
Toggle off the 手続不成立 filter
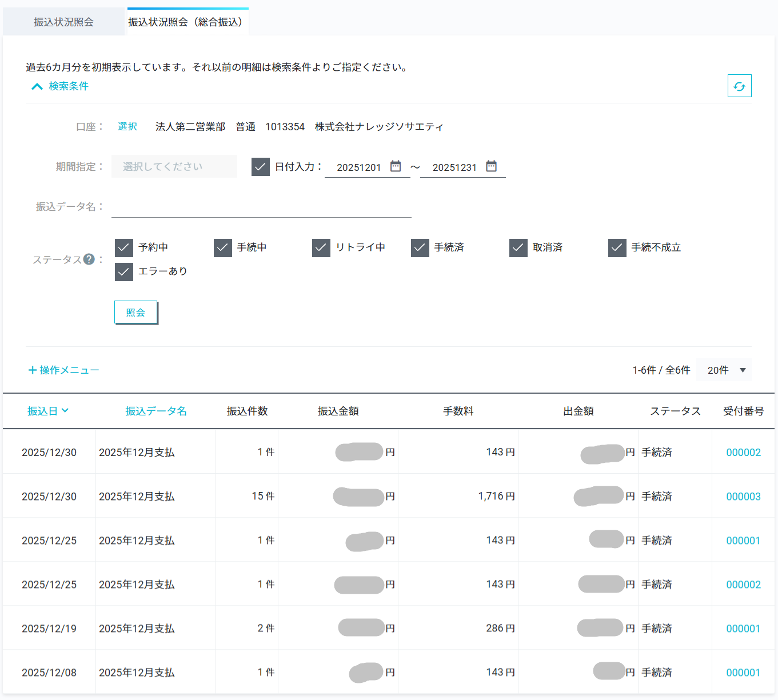pos(617,248)
